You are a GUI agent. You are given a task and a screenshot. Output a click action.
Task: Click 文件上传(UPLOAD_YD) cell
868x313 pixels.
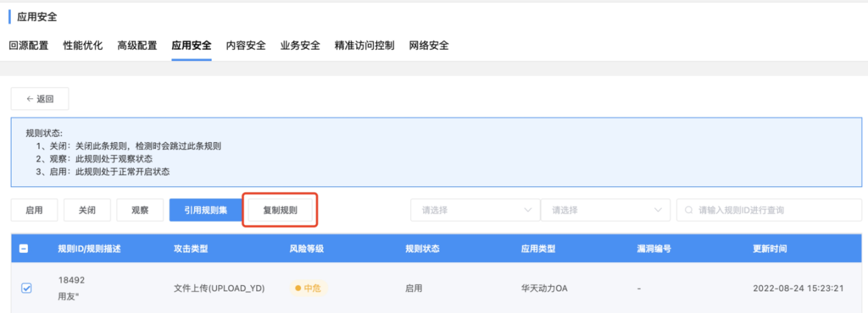219,288
